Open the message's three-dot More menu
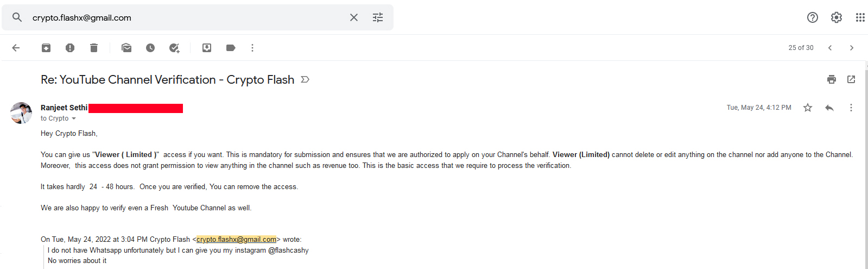This screenshot has height=269, width=868. point(851,108)
